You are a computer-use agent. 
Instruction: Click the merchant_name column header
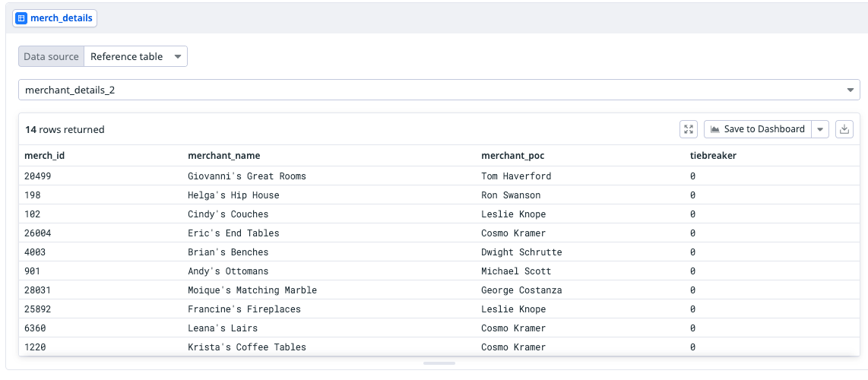223,156
